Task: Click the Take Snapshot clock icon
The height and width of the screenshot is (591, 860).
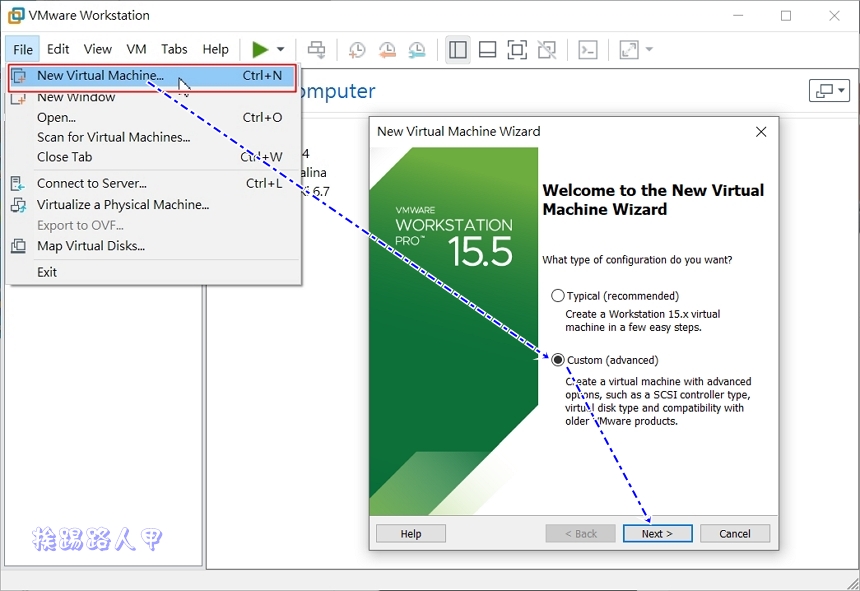Action: click(357, 49)
